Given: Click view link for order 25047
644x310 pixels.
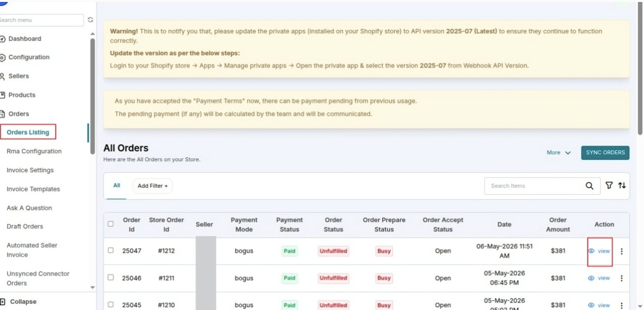Looking at the screenshot, I should [x=604, y=251].
